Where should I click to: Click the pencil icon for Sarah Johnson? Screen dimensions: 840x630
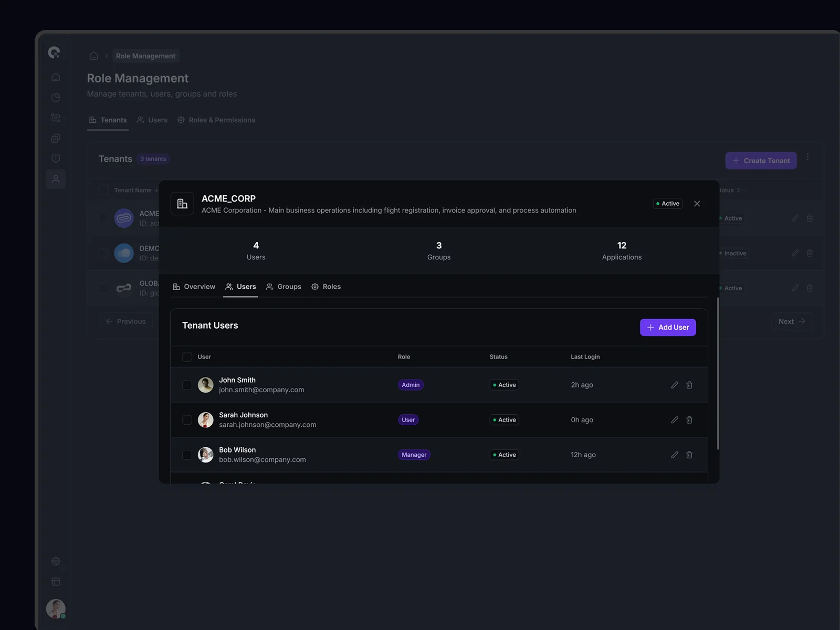coord(675,420)
